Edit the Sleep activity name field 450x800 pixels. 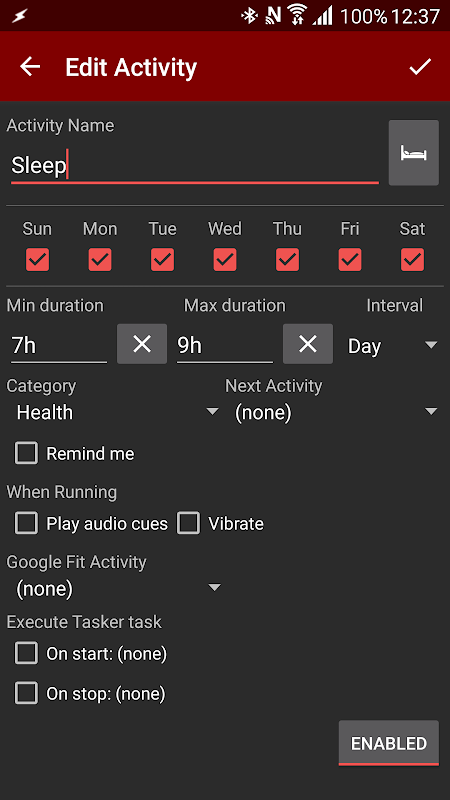tap(194, 166)
